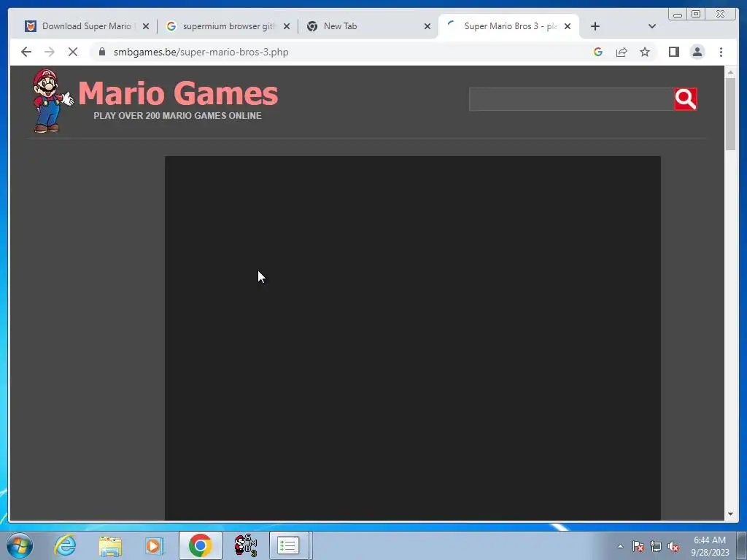Launch Internet Explorer from taskbar
The image size is (747, 560).
pyautogui.click(x=65, y=545)
